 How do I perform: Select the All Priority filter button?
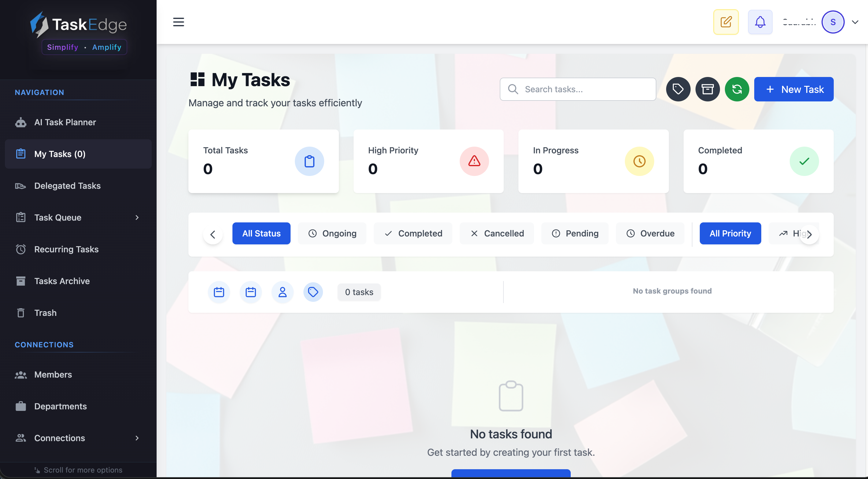click(x=730, y=233)
